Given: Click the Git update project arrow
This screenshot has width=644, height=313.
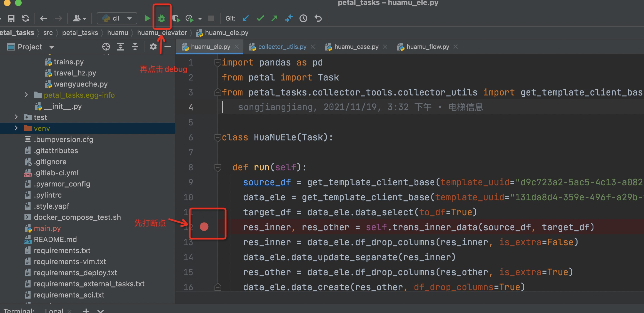Looking at the screenshot, I should click(246, 19).
